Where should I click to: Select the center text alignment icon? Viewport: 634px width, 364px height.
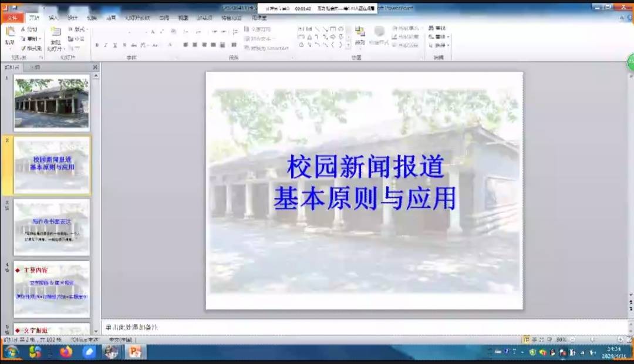194,45
